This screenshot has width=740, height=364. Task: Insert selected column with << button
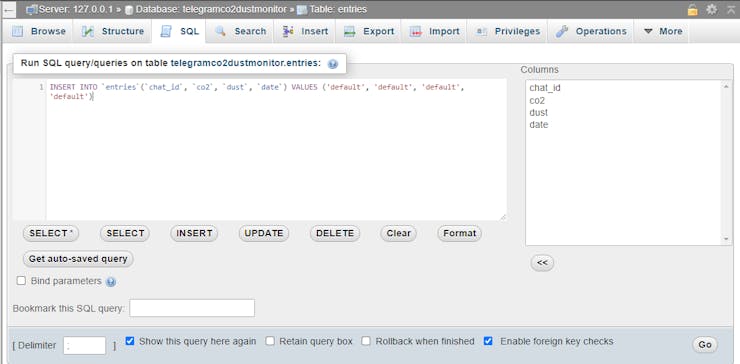(x=542, y=263)
